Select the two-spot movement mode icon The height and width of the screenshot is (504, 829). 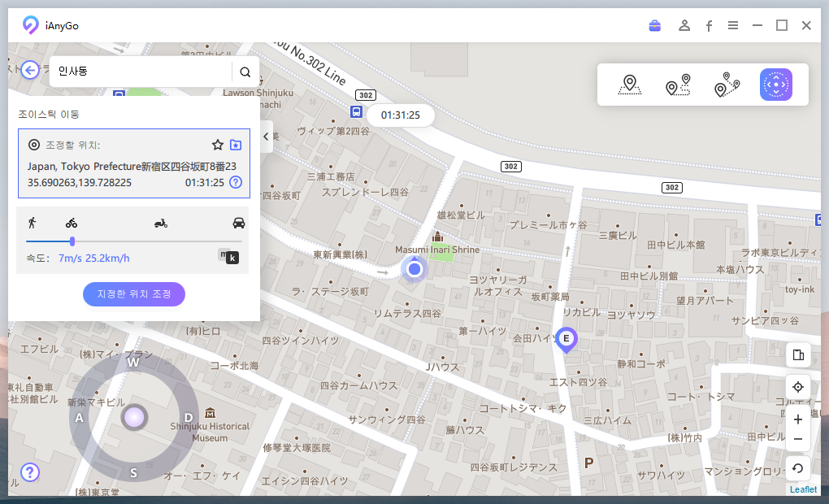point(678,85)
